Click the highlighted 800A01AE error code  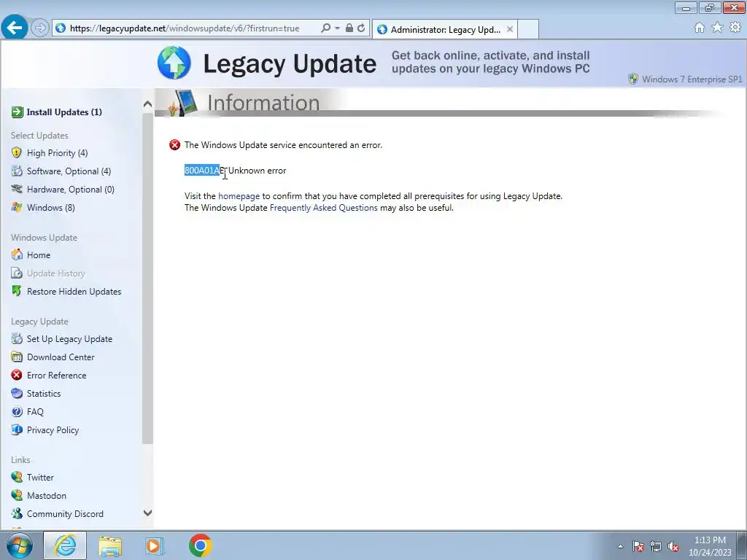204,170
